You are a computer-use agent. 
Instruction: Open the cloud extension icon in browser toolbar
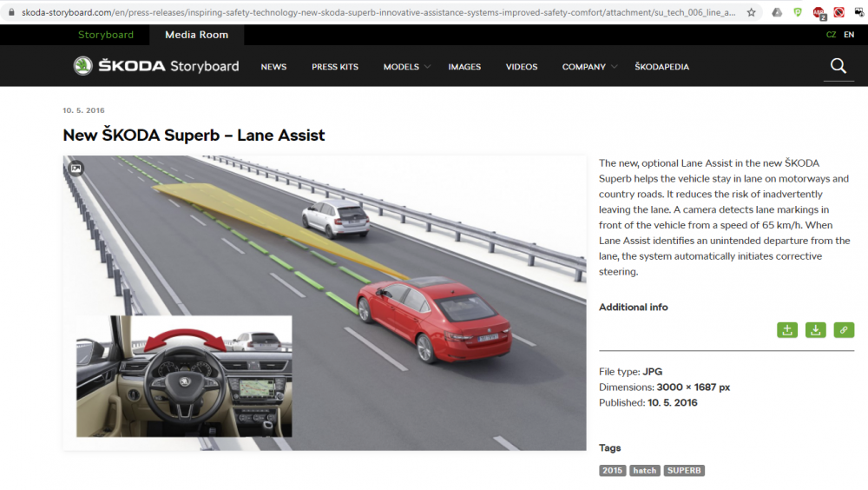[777, 12]
